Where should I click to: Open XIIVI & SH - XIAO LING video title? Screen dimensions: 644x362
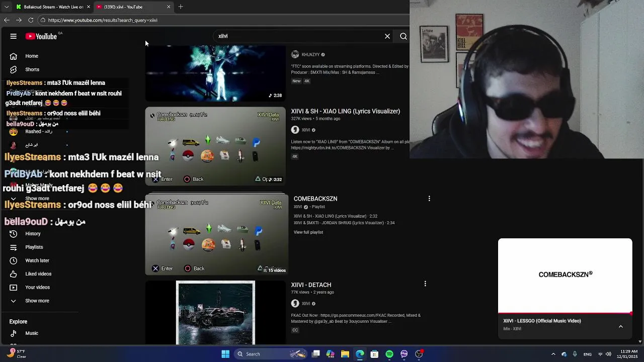[x=345, y=111]
